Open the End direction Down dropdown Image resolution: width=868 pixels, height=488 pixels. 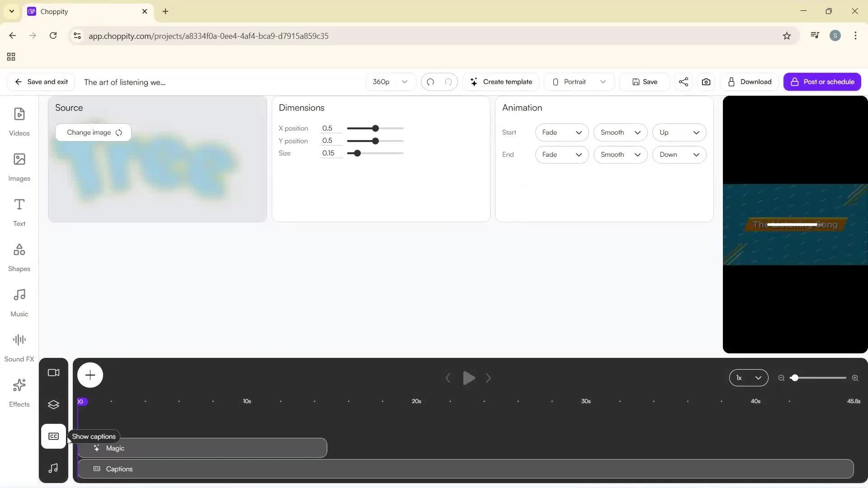point(679,155)
